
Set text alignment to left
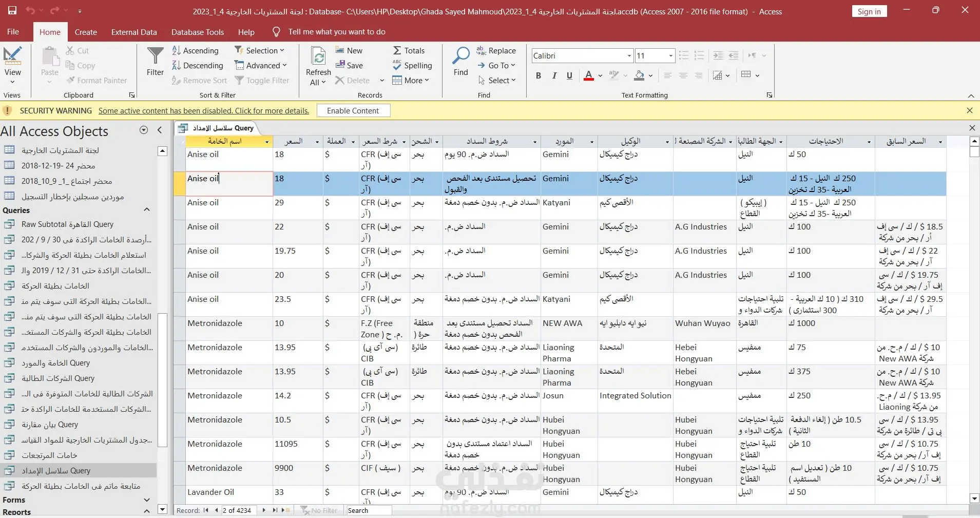(667, 75)
